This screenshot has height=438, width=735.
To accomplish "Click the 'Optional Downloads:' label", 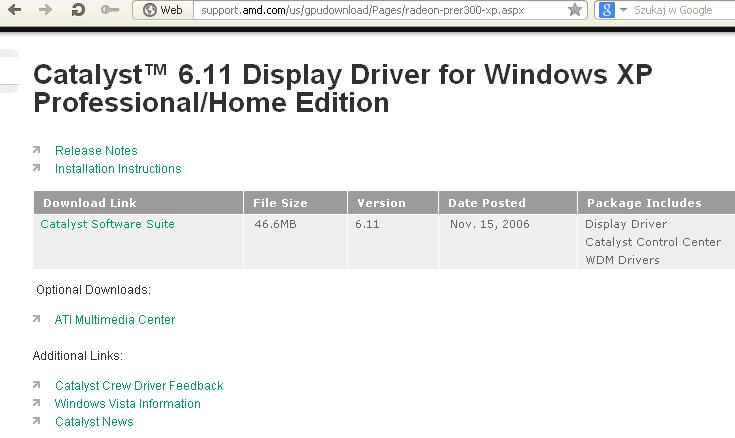I will tap(93, 290).
